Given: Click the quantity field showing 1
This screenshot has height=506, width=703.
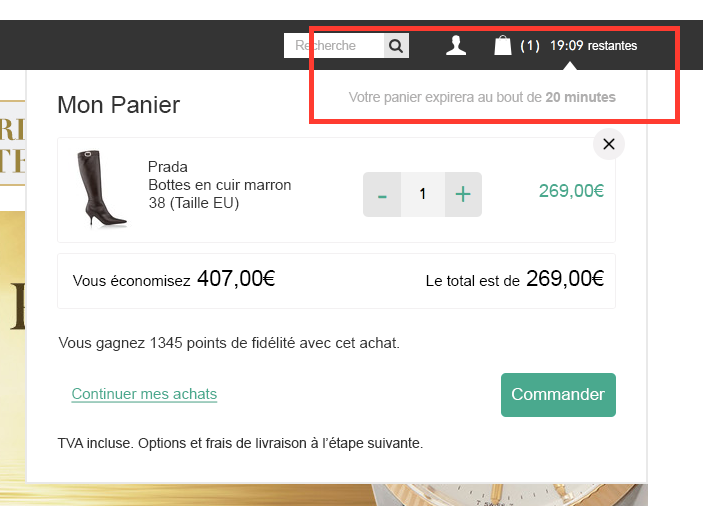Looking at the screenshot, I should pyautogui.click(x=423, y=195).
